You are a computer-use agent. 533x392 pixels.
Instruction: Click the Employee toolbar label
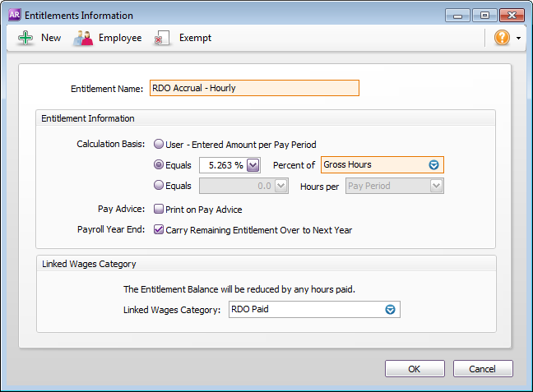click(120, 38)
